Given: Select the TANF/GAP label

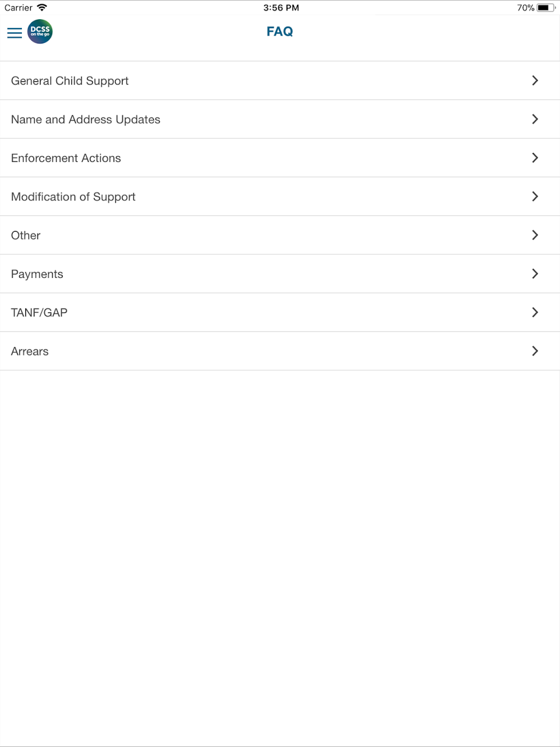Looking at the screenshot, I should [39, 313].
